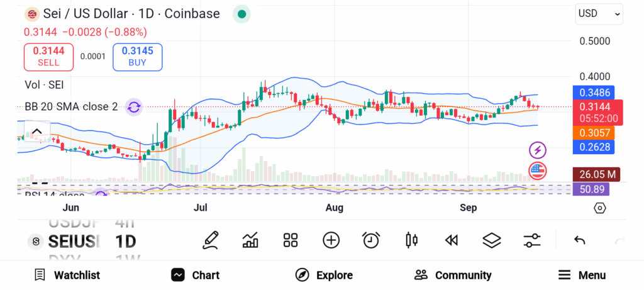Click the hexagon price scale settings icon
The height and width of the screenshot is (290, 644).
coord(599,208)
